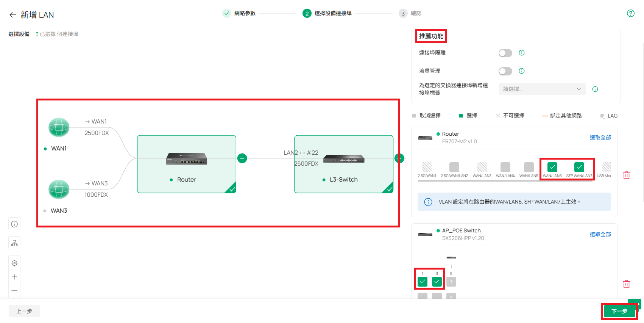Screen dimensions: 644x323
Task: Open the 選擇設備連接埠 step
Action: click(x=327, y=13)
